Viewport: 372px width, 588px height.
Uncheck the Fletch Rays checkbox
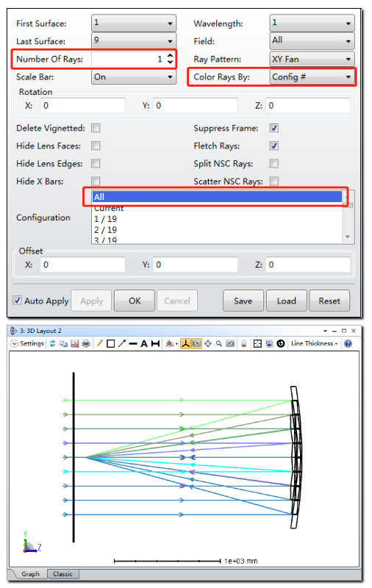274,146
